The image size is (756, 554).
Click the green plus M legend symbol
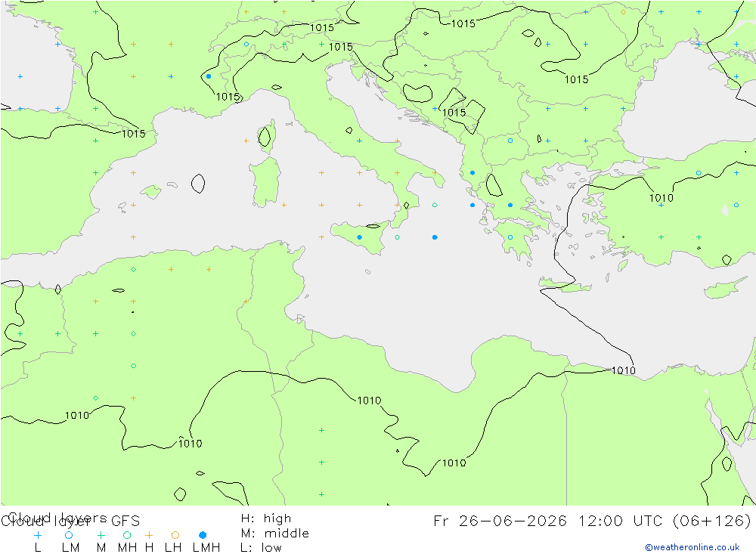point(101,534)
